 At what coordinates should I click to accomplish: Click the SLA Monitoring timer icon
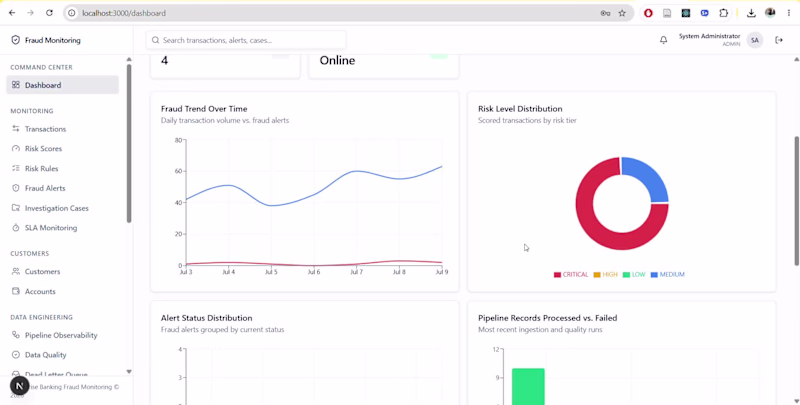16,227
